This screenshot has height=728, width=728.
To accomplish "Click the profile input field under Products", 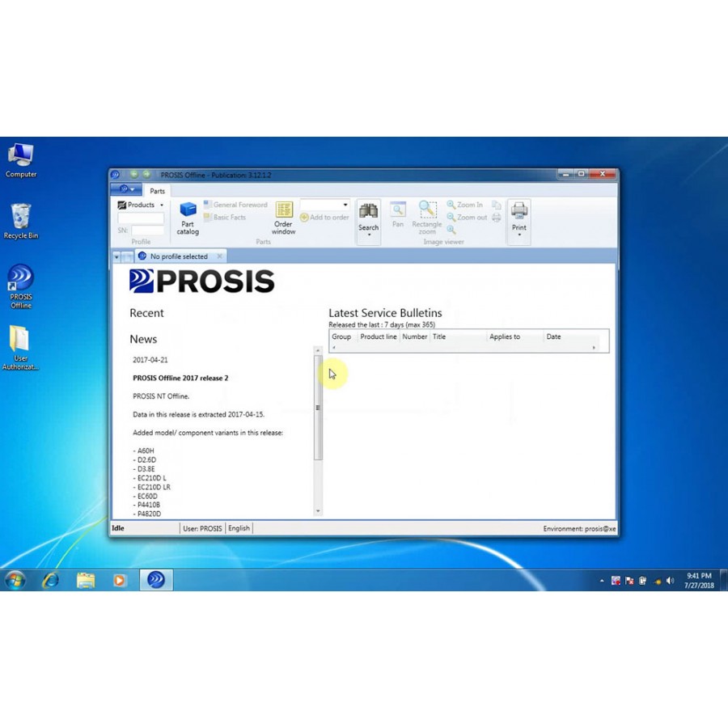I will (x=141, y=218).
